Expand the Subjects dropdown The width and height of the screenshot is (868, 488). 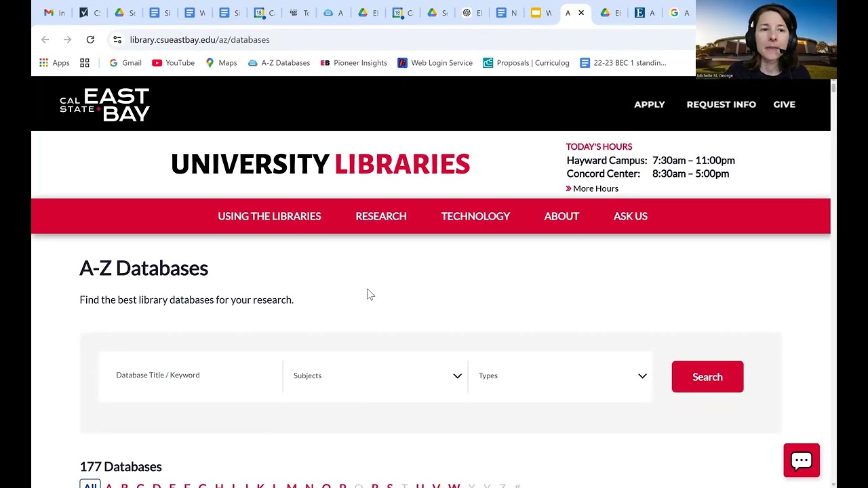click(376, 376)
